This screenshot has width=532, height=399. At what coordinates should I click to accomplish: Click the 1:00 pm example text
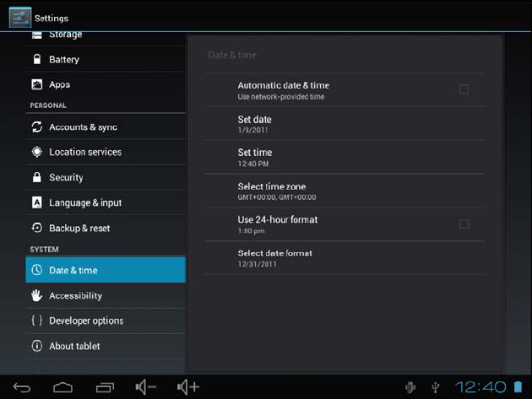(251, 231)
